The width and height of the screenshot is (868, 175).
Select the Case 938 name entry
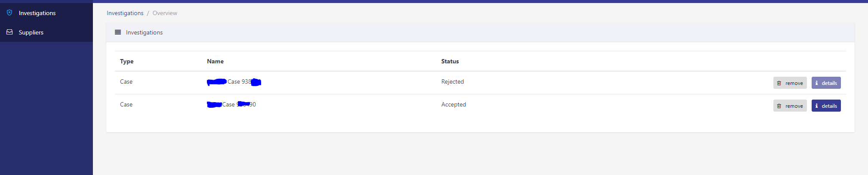point(234,81)
